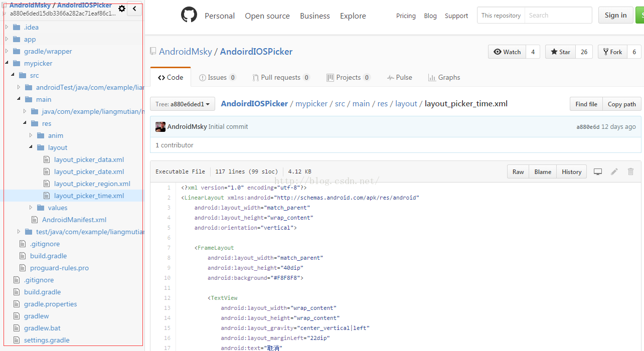Open gradle.properties in the tree
This screenshot has width=644, height=351.
coord(51,304)
